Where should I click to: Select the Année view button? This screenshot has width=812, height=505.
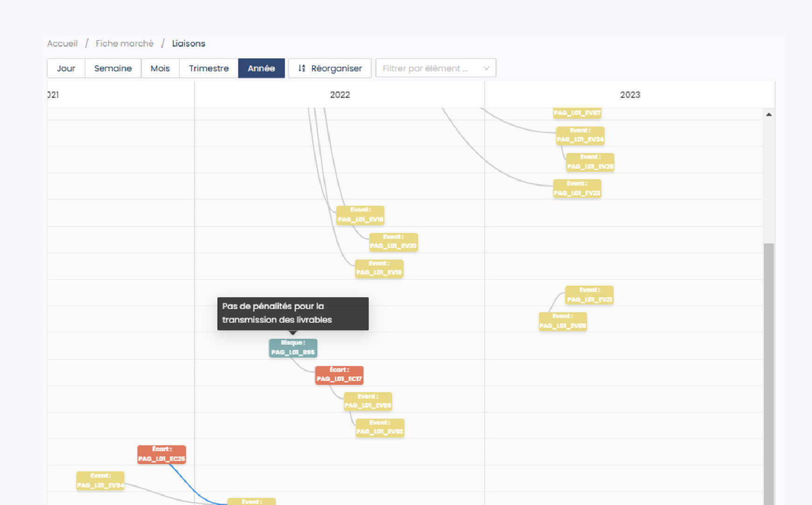point(261,68)
